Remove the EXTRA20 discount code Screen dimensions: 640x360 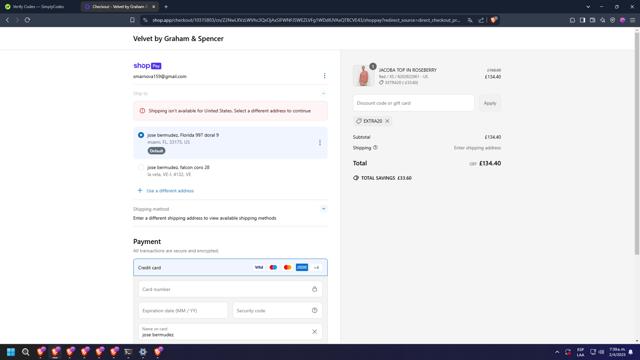pos(387,121)
